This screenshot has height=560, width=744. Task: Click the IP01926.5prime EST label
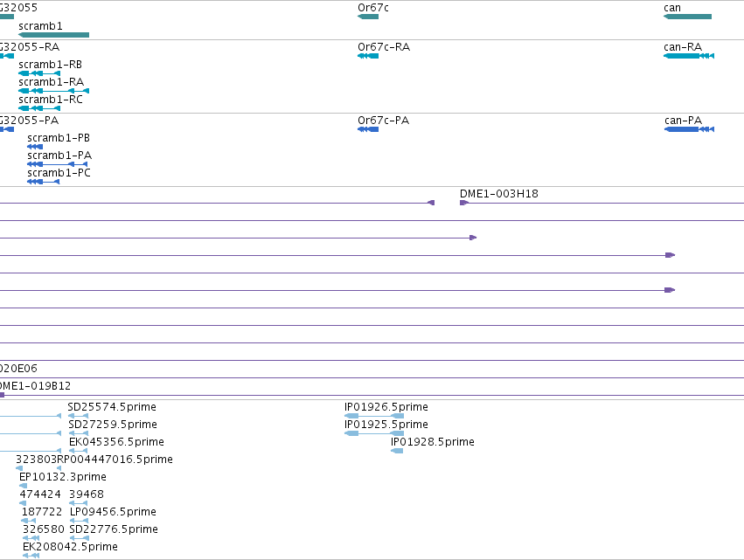click(x=386, y=407)
